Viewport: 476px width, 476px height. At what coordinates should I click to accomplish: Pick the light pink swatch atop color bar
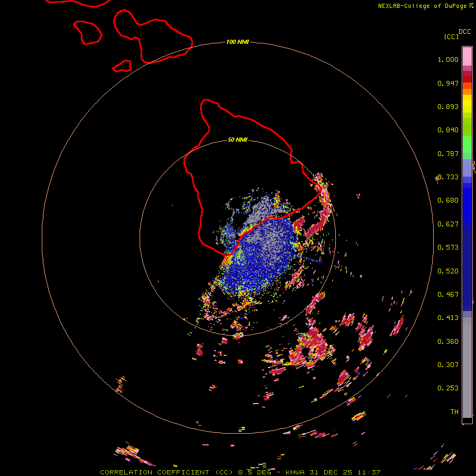click(x=467, y=56)
